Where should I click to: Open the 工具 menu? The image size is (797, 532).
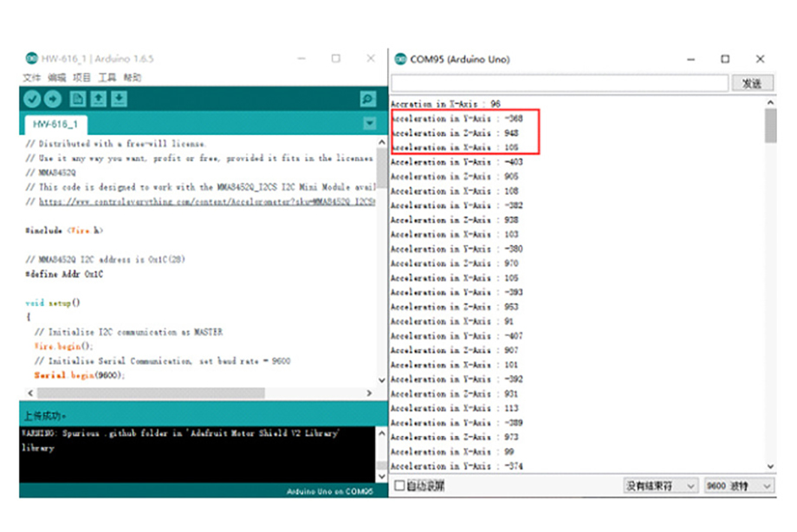click(107, 77)
